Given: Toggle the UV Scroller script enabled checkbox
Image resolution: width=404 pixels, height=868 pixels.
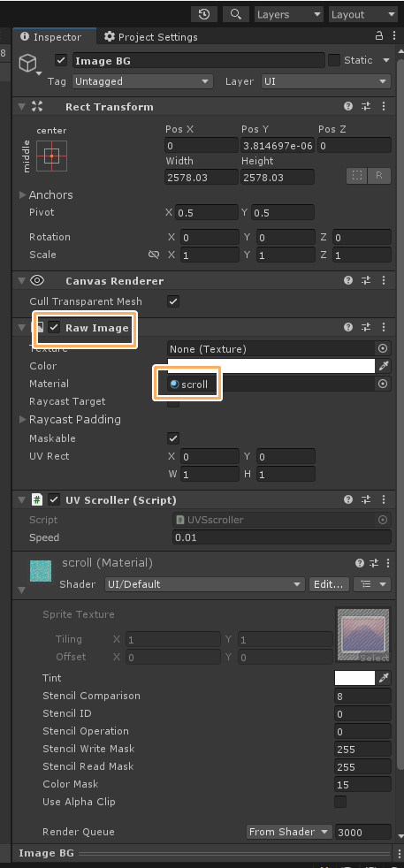Looking at the screenshot, I should pos(54,500).
